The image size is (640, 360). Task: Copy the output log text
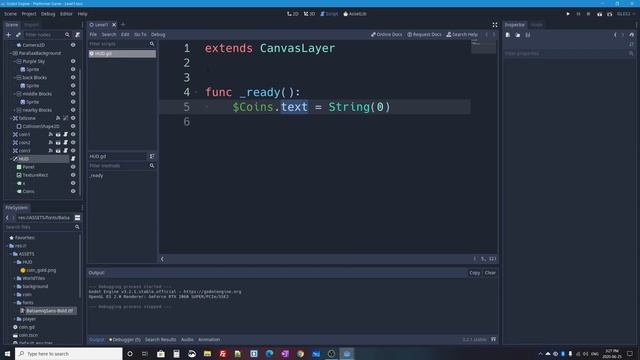point(474,273)
